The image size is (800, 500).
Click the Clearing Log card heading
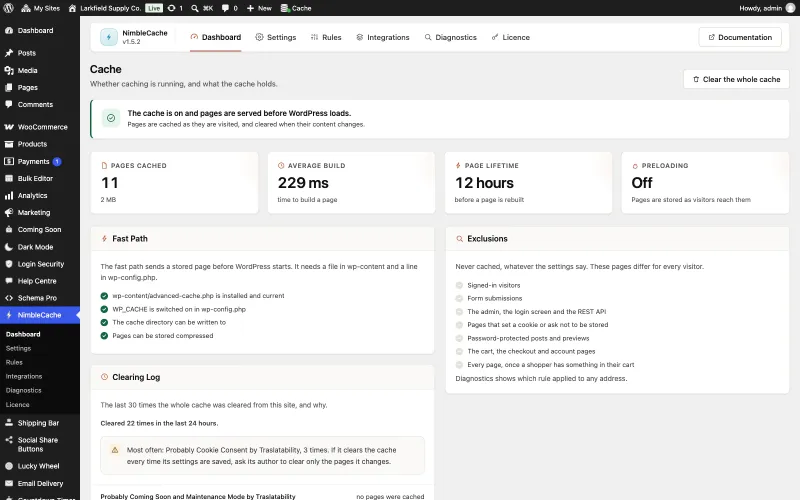pos(136,377)
